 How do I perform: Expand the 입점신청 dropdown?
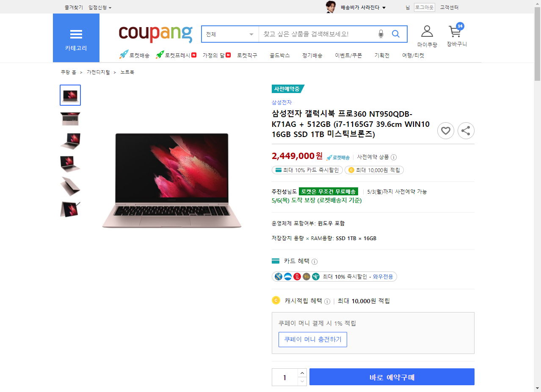100,8
